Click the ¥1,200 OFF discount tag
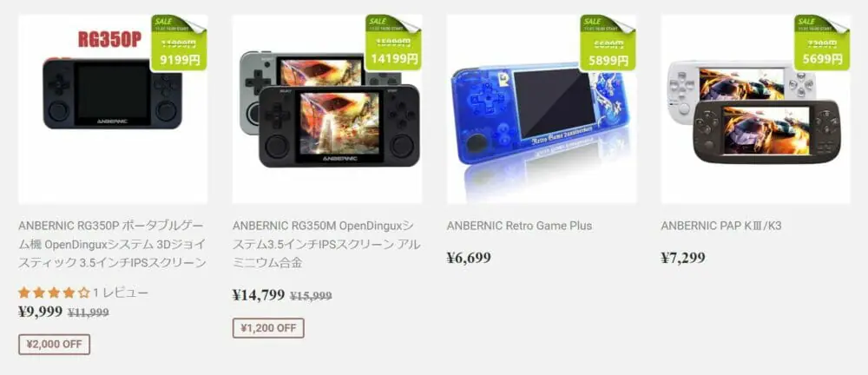Screen dimensions: 868x375 (268, 329)
